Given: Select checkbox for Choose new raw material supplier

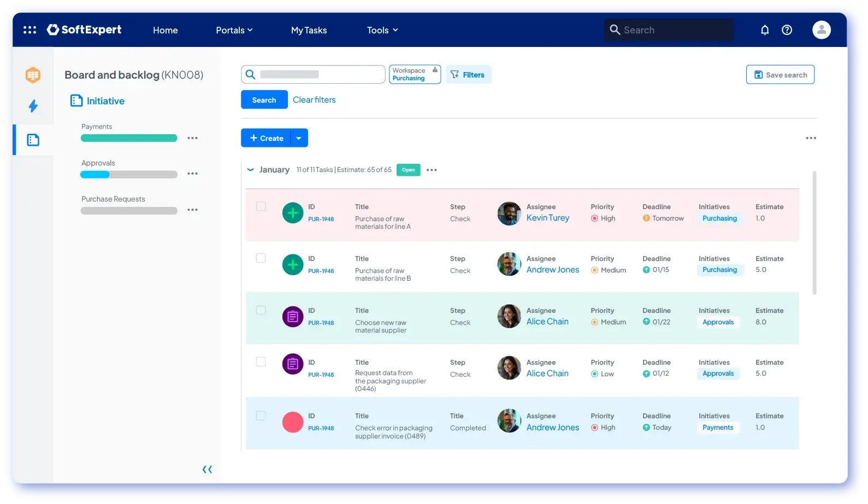Looking at the screenshot, I should pyautogui.click(x=261, y=310).
